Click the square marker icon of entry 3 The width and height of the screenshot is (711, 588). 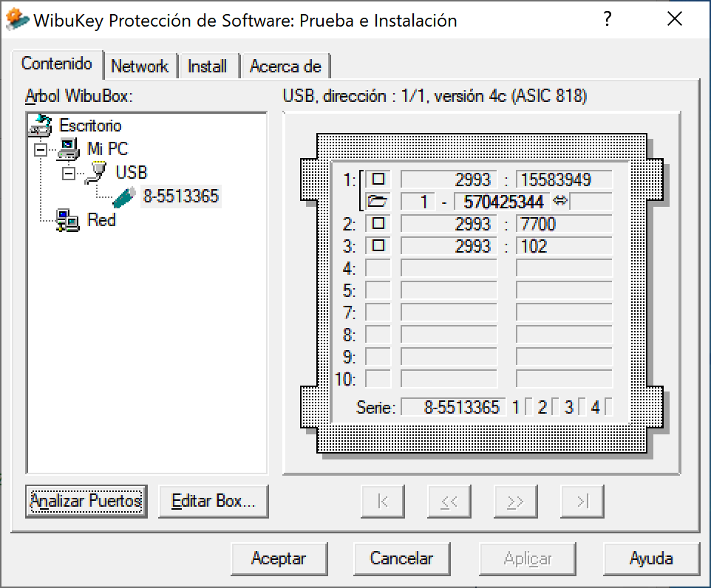[x=378, y=246]
